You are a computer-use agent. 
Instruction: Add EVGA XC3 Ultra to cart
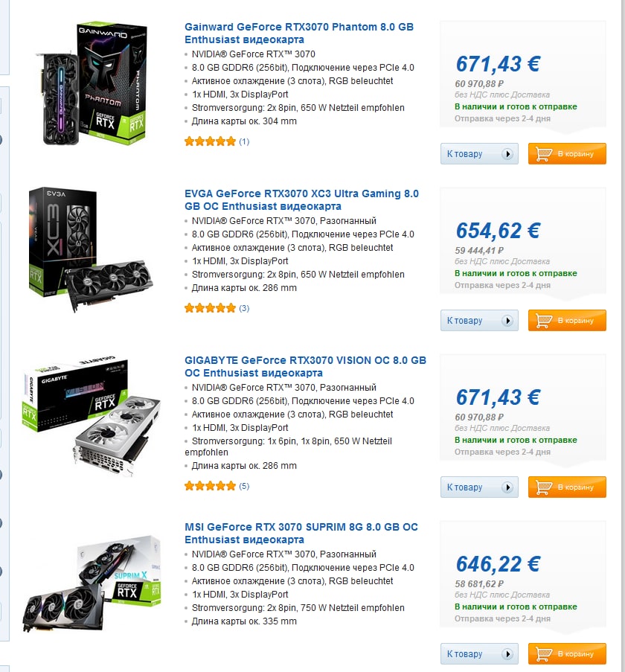(567, 320)
